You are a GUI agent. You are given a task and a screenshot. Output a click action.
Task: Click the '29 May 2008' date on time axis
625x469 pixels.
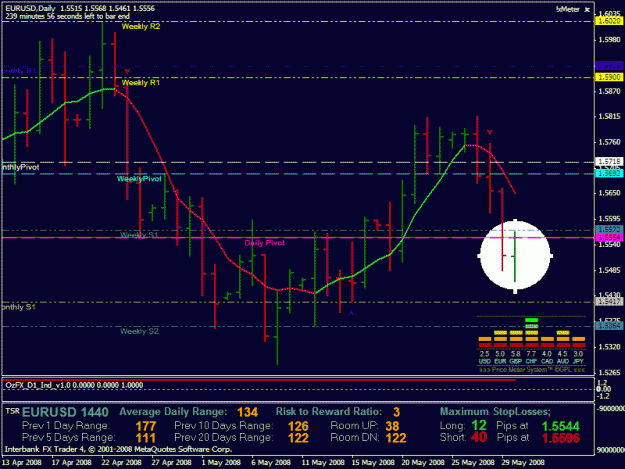click(523, 462)
